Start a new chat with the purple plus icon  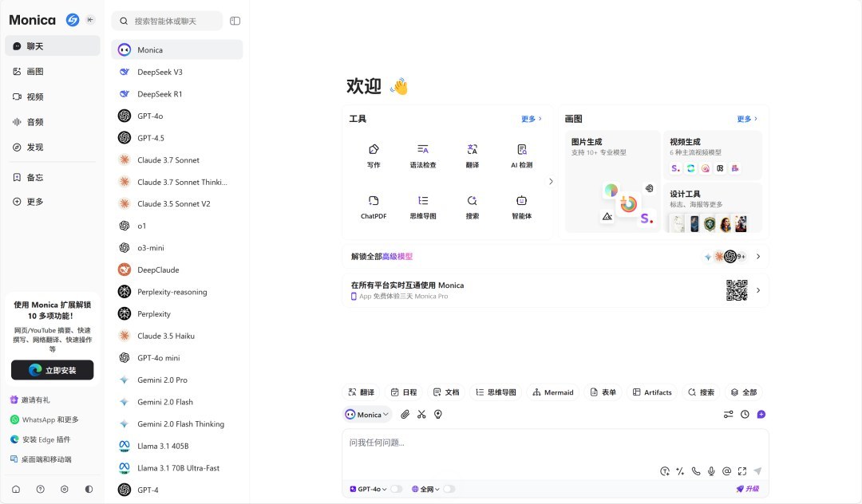point(761,415)
